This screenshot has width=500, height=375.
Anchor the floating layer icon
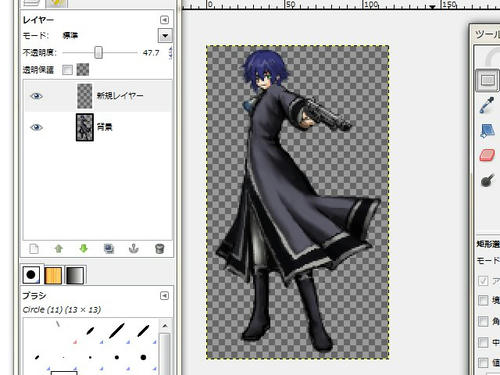pos(134,249)
